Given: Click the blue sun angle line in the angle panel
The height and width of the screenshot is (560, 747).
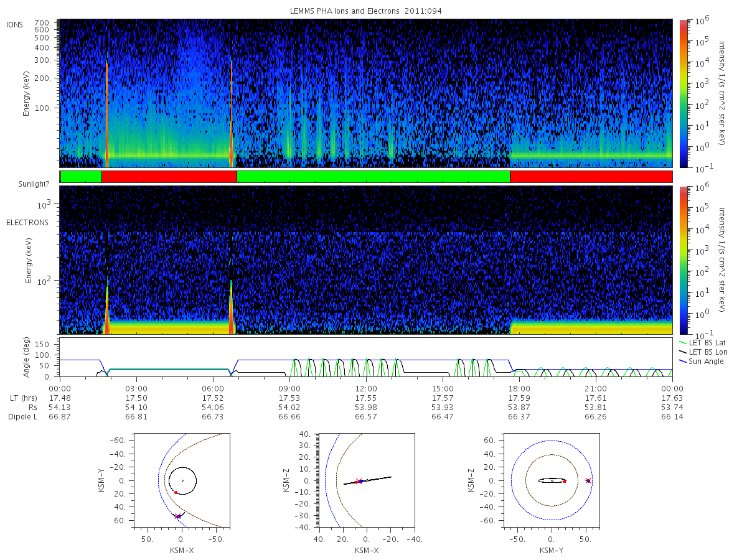Looking at the screenshot, I should [374, 360].
